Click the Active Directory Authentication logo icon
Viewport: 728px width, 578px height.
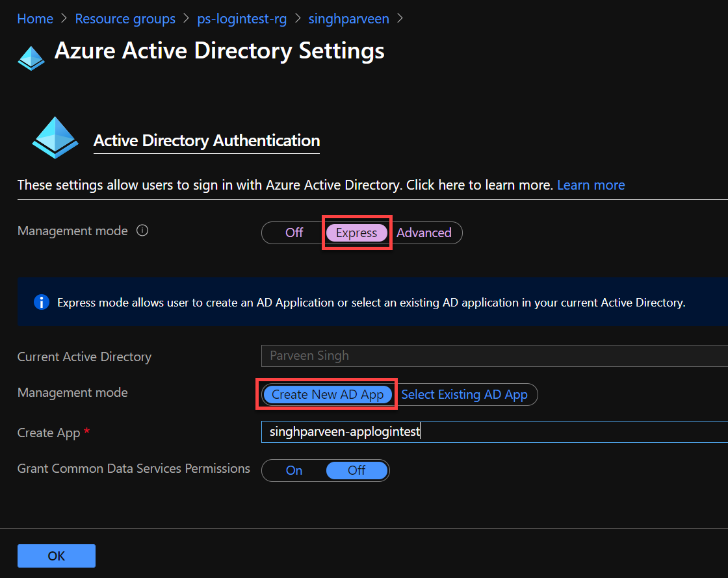(x=55, y=138)
